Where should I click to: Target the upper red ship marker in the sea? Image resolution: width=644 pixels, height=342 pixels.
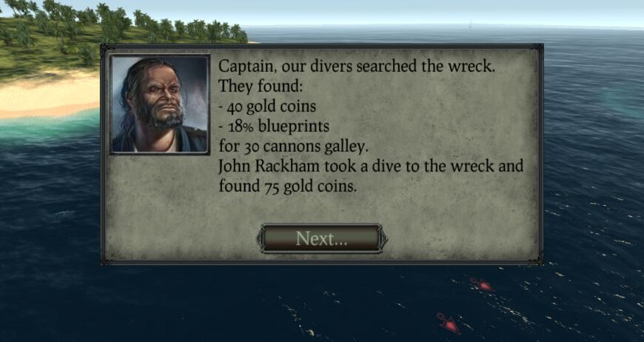(x=482, y=284)
